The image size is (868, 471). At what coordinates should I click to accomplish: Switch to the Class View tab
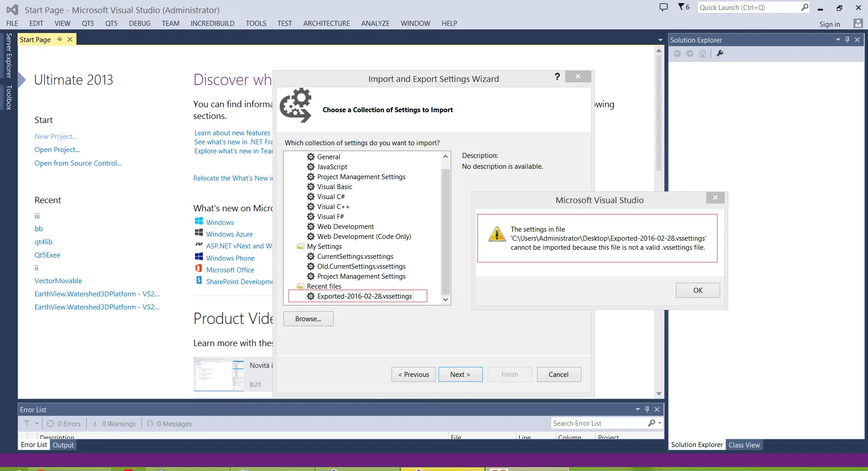[744, 445]
